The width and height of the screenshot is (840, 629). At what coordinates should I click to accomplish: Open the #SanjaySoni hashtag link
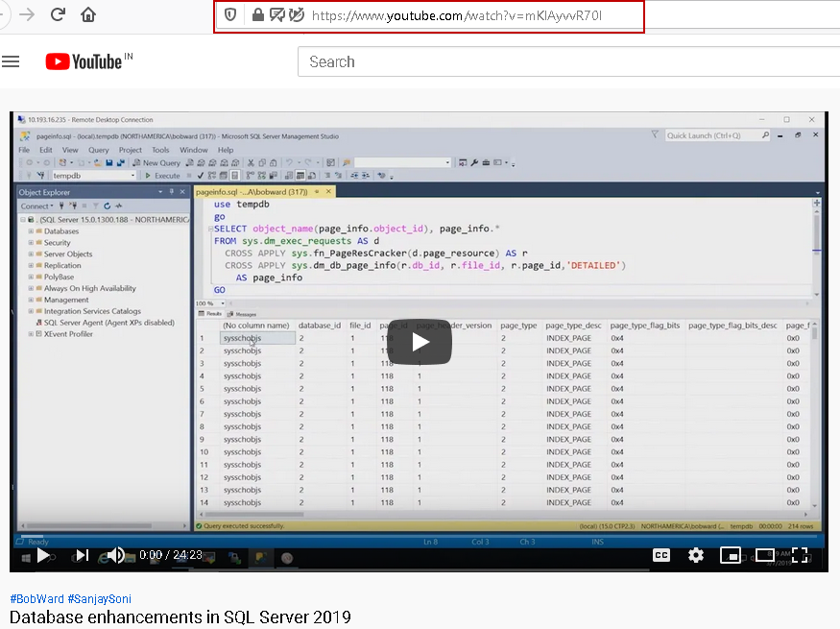[x=99, y=598]
